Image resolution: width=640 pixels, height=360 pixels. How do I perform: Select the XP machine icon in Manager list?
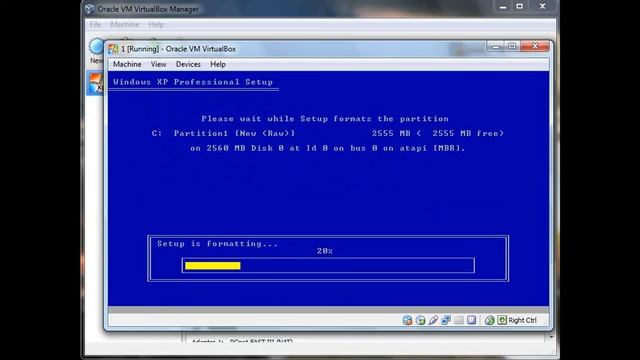pyautogui.click(x=96, y=83)
